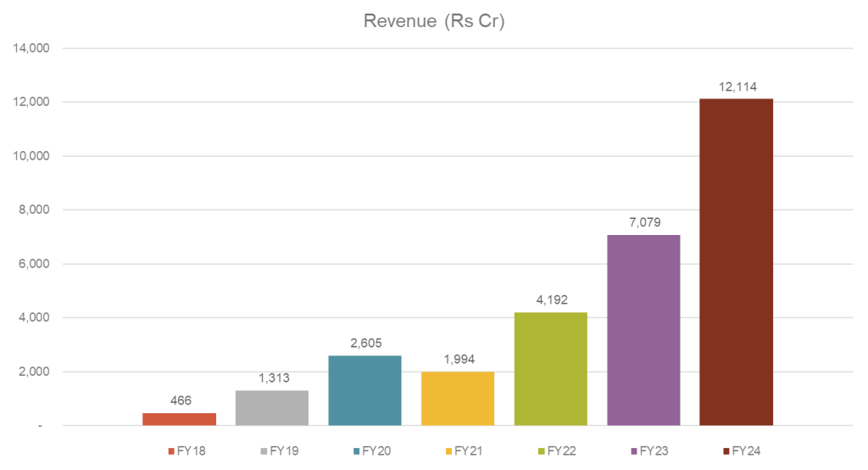Click the 466 data label
Image resolution: width=868 pixels, height=470 pixels.
tap(179, 400)
